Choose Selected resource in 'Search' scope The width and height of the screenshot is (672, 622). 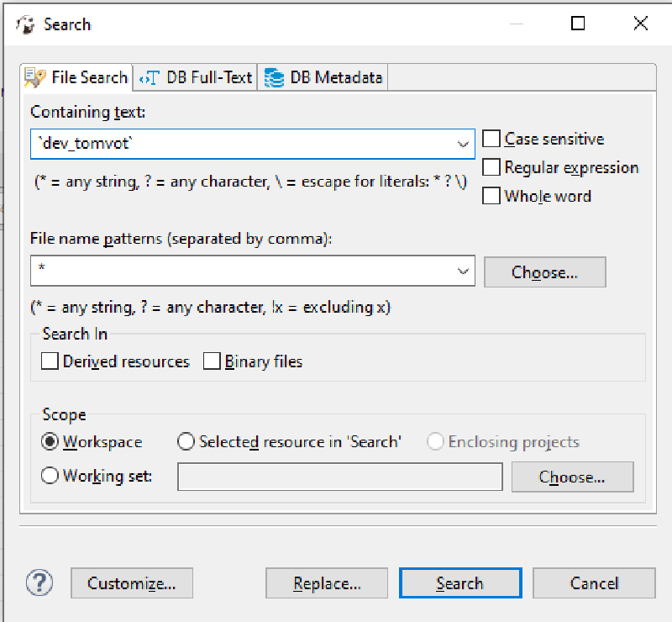186,441
